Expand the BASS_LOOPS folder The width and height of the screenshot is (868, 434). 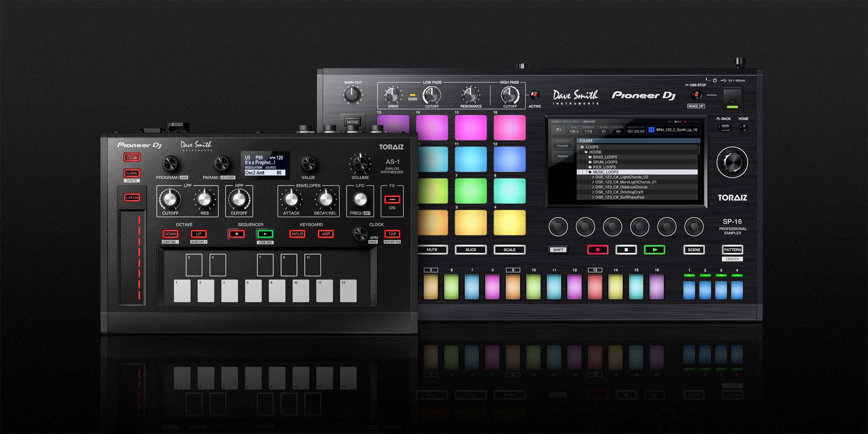605,157
